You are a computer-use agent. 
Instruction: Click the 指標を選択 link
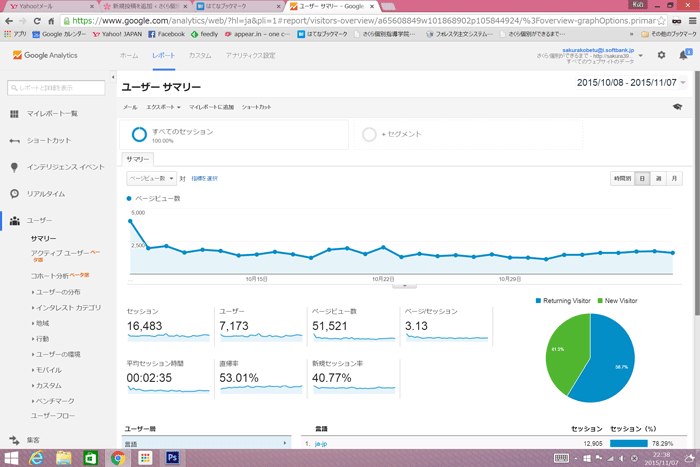click(x=205, y=178)
